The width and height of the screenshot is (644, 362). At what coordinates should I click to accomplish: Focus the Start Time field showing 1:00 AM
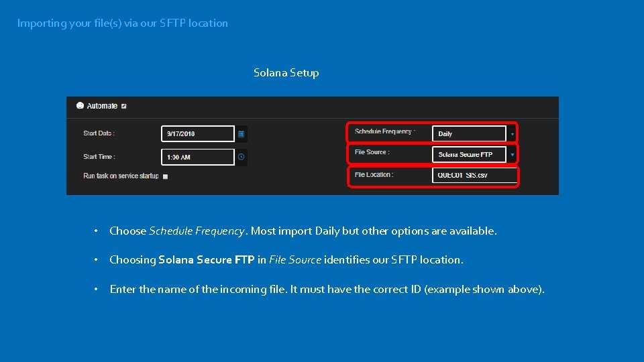(x=198, y=157)
